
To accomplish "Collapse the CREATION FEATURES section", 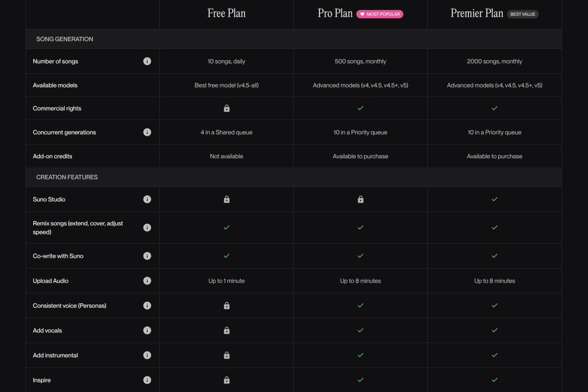I will point(67,177).
